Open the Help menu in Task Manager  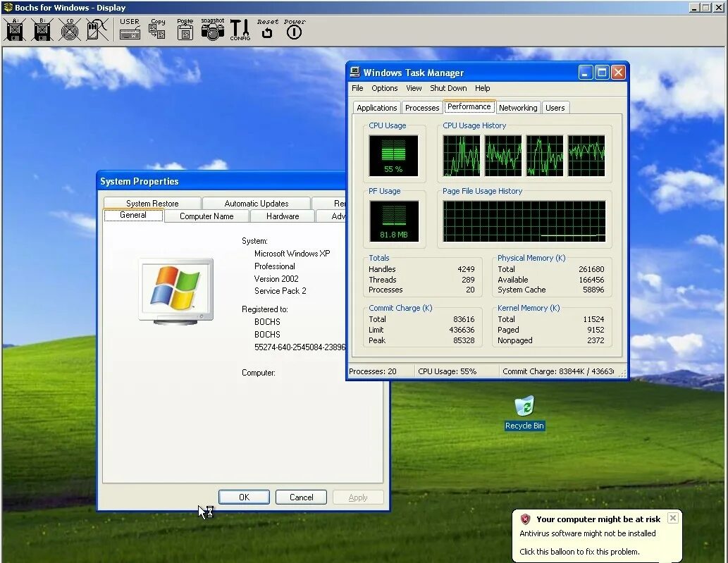(x=482, y=88)
